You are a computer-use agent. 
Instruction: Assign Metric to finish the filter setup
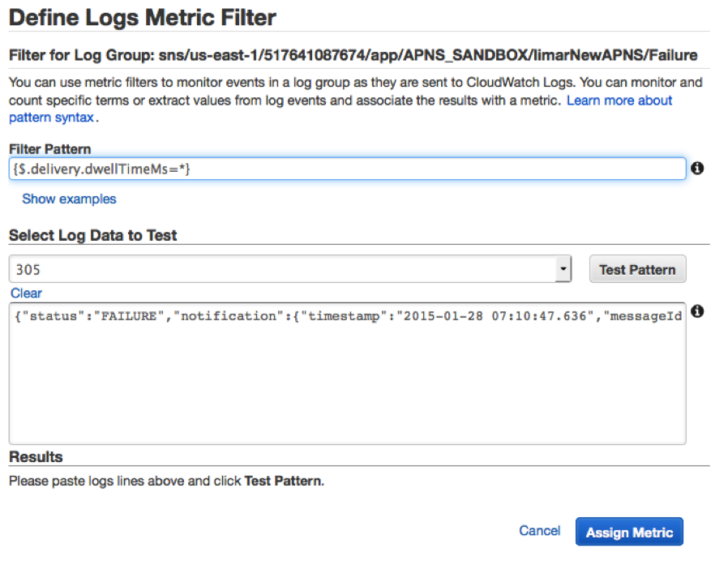(x=629, y=532)
